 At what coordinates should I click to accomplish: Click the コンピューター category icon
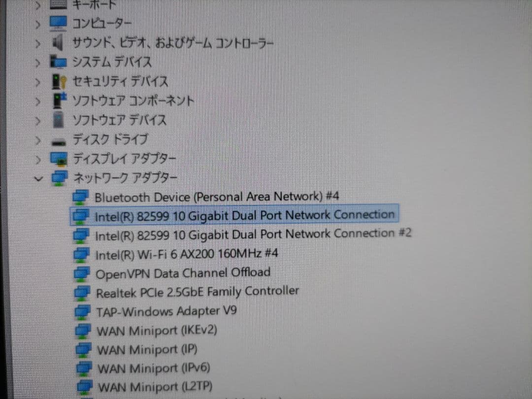click(58, 23)
